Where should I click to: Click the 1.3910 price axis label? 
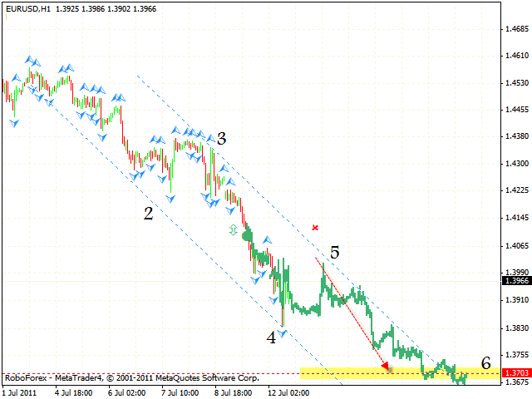pyautogui.click(x=517, y=300)
